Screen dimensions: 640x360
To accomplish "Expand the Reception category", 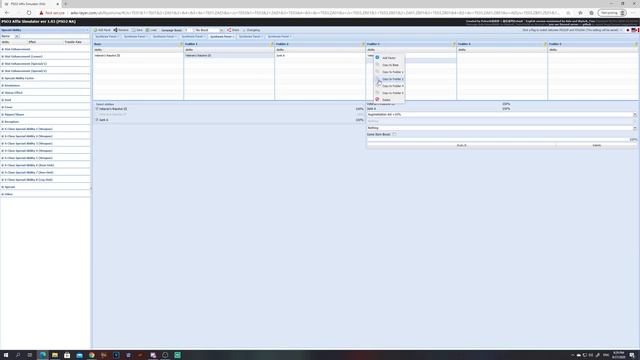I will (x=45, y=122).
